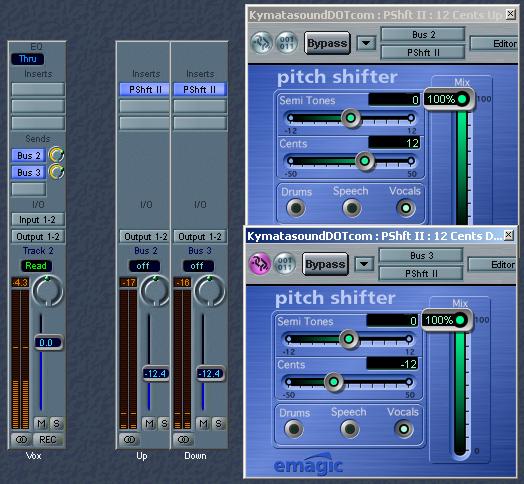This screenshot has width=524, height=484.
Task: Open Output 1-2 selector on Up channel
Action: [145, 237]
